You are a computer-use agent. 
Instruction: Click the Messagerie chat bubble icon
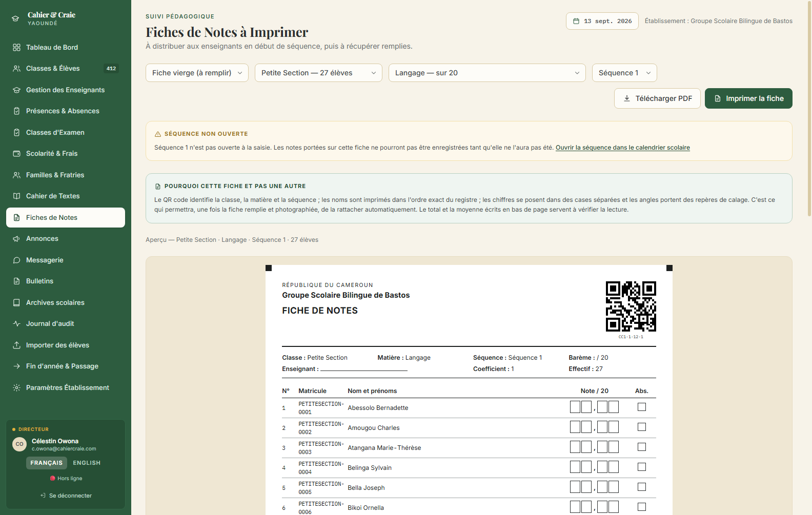click(16, 260)
